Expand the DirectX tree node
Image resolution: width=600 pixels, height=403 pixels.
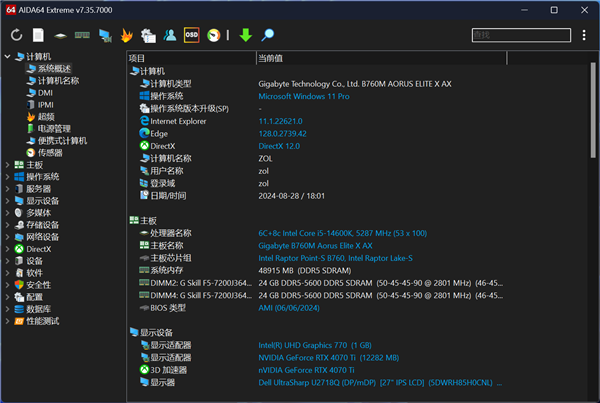click(7, 249)
